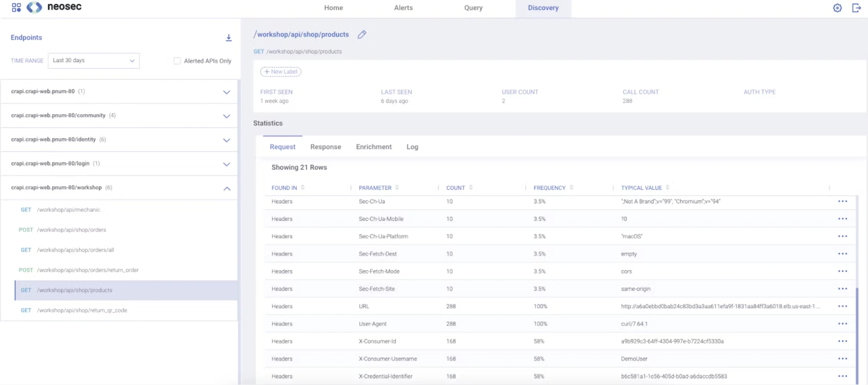Sort by PARAMETER column header

pos(376,187)
